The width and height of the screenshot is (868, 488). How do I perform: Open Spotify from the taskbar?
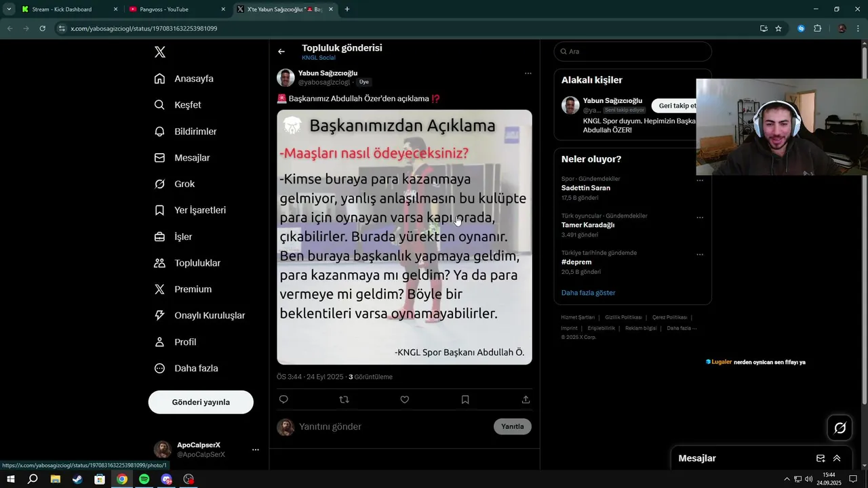(x=144, y=479)
